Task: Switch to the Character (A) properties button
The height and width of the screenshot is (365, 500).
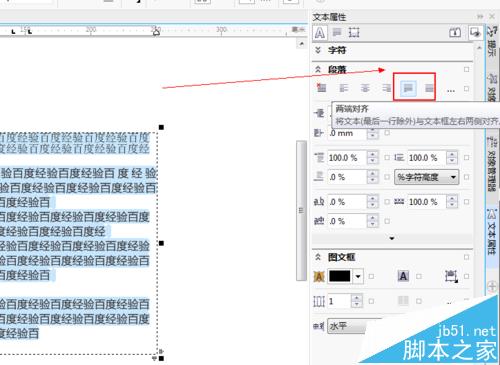Action: pos(320,33)
